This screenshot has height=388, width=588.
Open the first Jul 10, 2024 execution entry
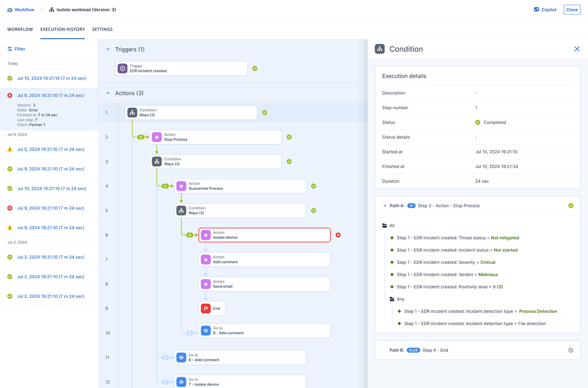click(x=52, y=78)
